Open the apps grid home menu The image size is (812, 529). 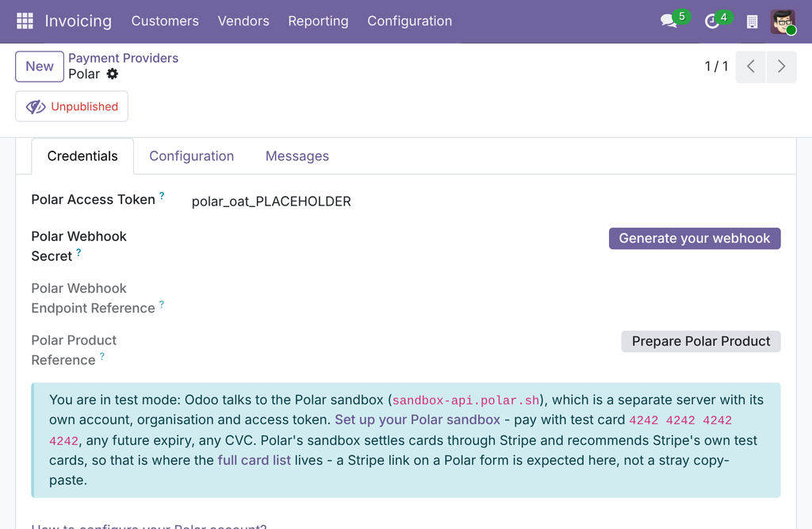coord(25,21)
